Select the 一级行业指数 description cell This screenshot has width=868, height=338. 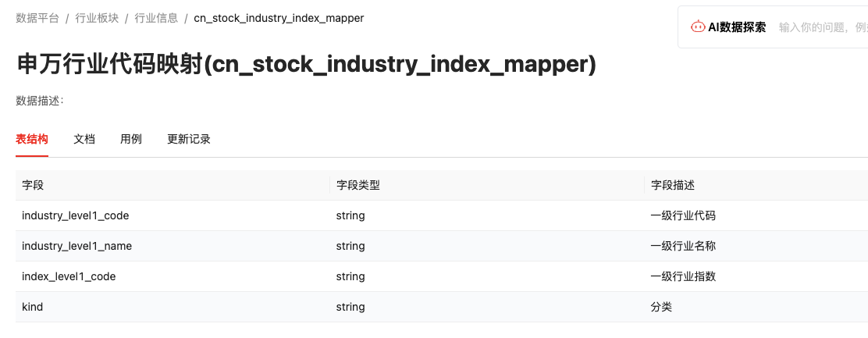tap(683, 276)
